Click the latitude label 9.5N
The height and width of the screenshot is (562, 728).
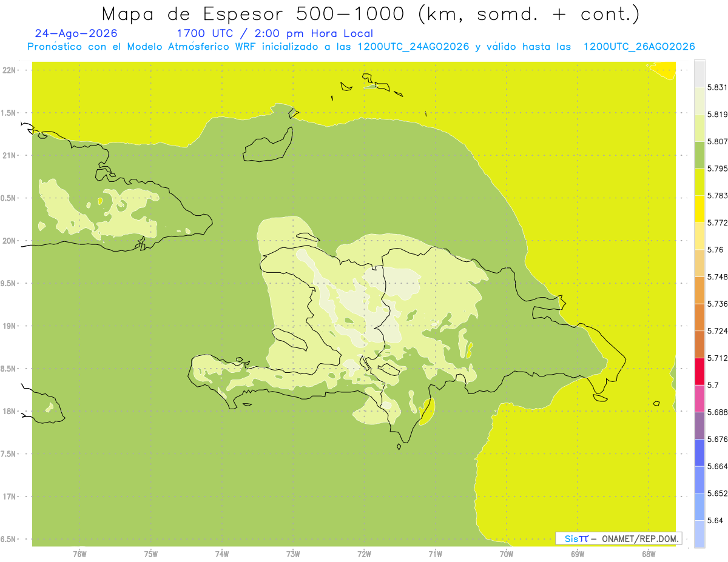coord(9,283)
